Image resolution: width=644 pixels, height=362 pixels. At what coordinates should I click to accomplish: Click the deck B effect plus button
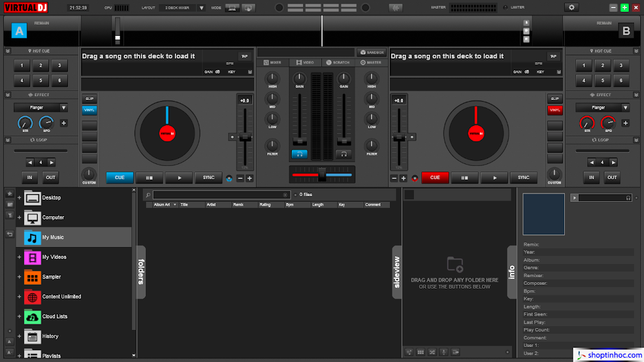point(625,123)
